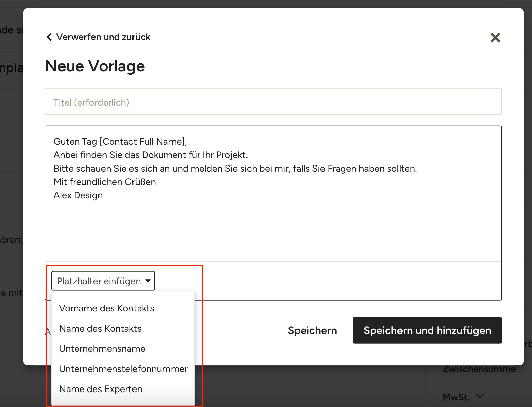Click empty area in the message body
This screenshot has height=407, width=532.
(x=273, y=229)
